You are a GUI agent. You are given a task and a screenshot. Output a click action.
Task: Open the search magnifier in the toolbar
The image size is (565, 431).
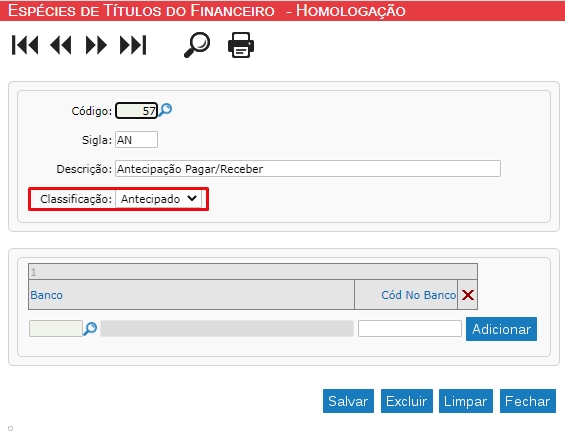pos(197,45)
